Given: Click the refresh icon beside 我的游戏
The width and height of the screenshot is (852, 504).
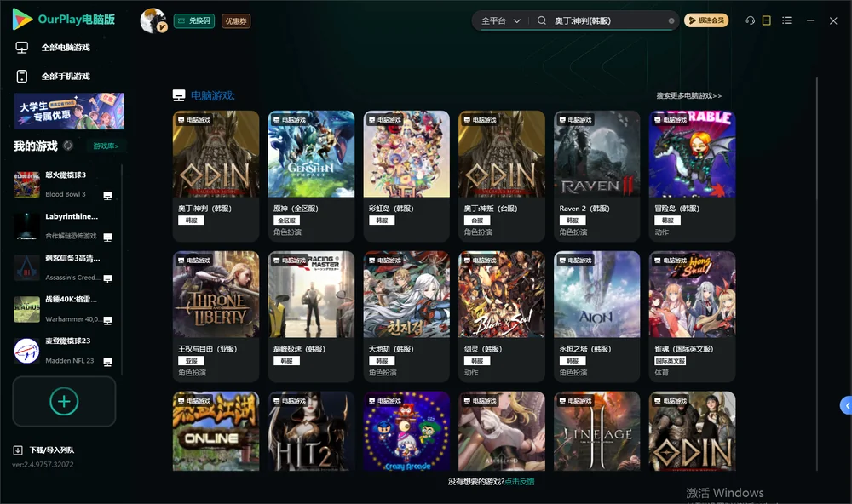Looking at the screenshot, I should (x=68, y=146).
